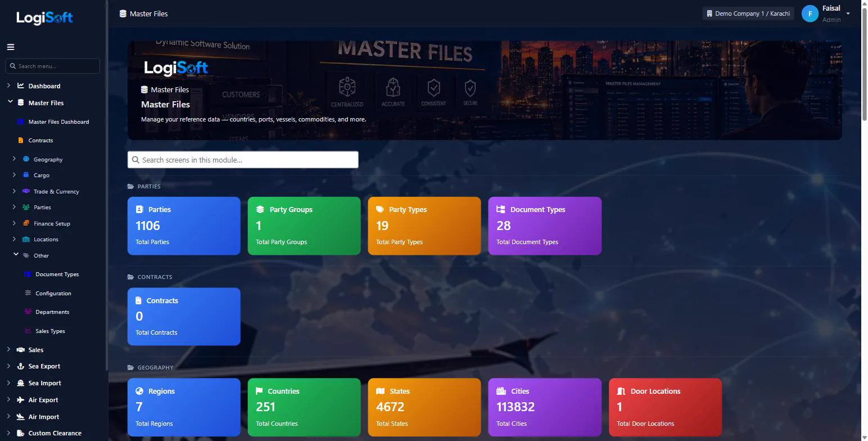Image resolution: width=868 pixels, height=441 pixels.
Task: Click the Sea Export anchor icon
Action: click(x=21, y=366)
